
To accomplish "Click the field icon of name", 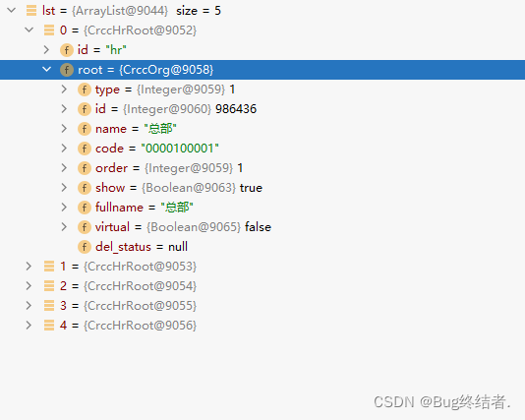I will pyautogui.click(x=85, y=129).
